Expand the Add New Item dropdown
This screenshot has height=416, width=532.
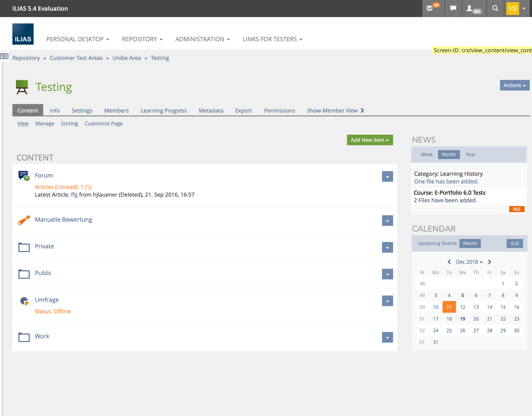click(370, 140)
